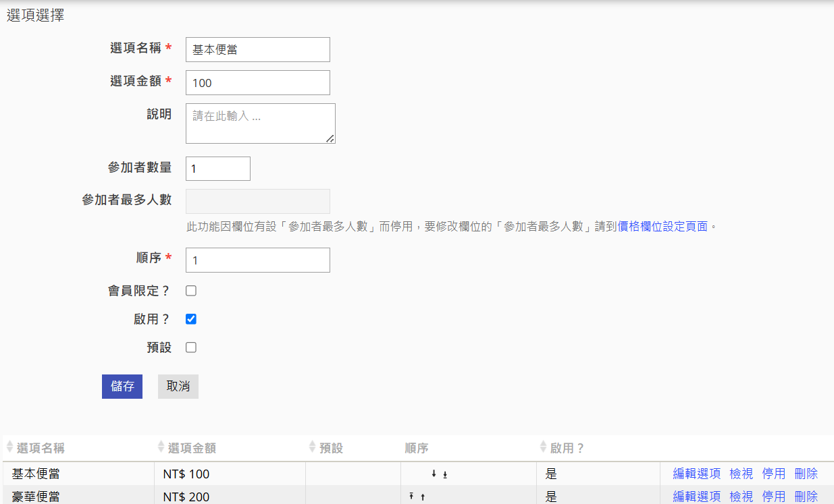834x504 pixels.
Task: Select the 參加者數量 input box
Action: click(218, 169)
